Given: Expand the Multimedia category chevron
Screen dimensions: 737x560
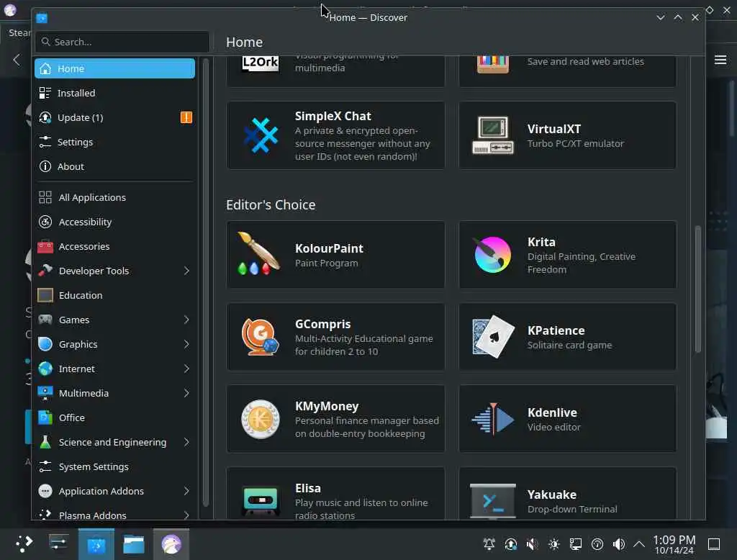Looking at the screenshot, I should [x=186, y=393].
